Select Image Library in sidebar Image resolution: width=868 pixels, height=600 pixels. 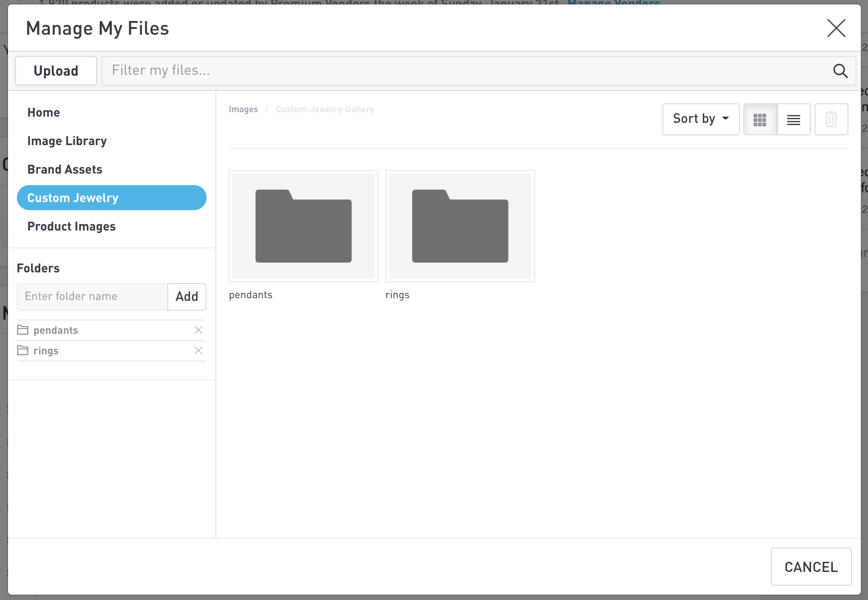click(67, 141)
